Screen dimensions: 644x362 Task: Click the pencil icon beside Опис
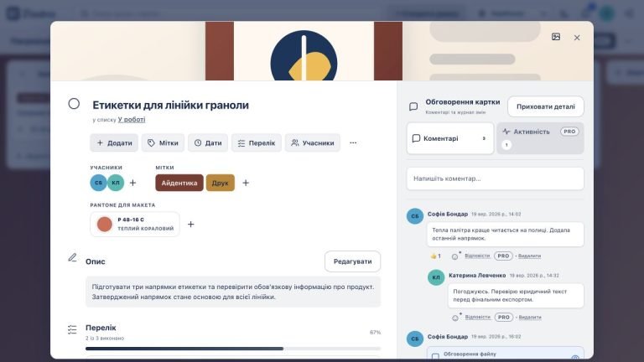click(72, 258)
